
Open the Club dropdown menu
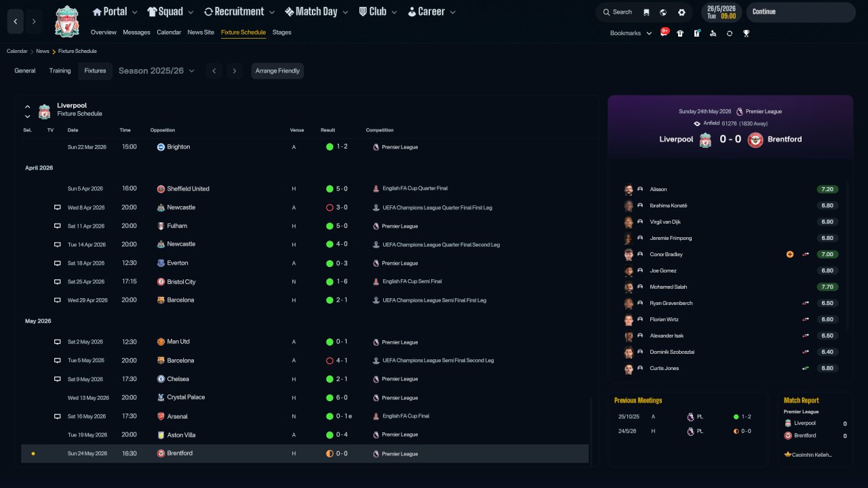pyautogui.click(x=378, y=12)
